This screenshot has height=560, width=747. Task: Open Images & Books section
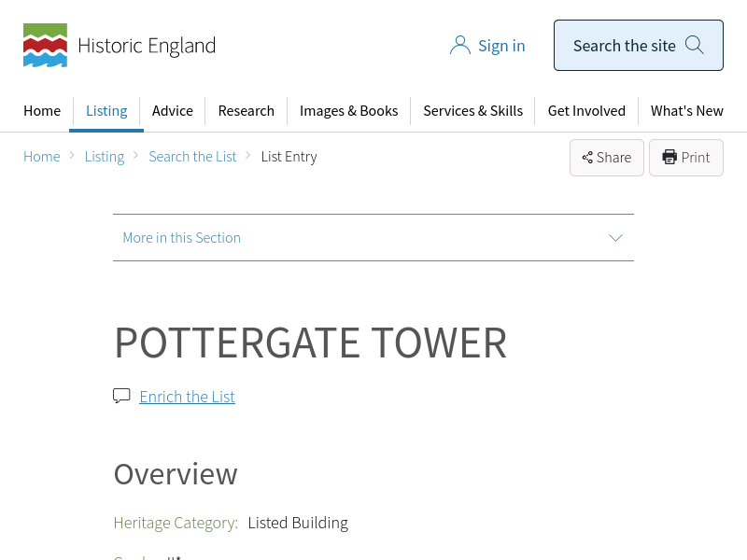coord(348,111)
